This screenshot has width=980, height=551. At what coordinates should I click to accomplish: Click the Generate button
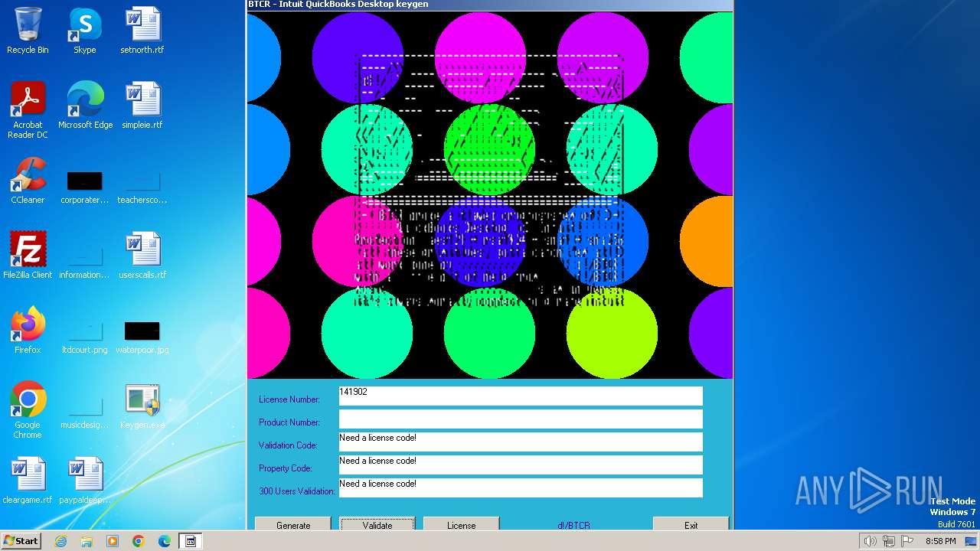pyautogui.click(x=293, y=525)
